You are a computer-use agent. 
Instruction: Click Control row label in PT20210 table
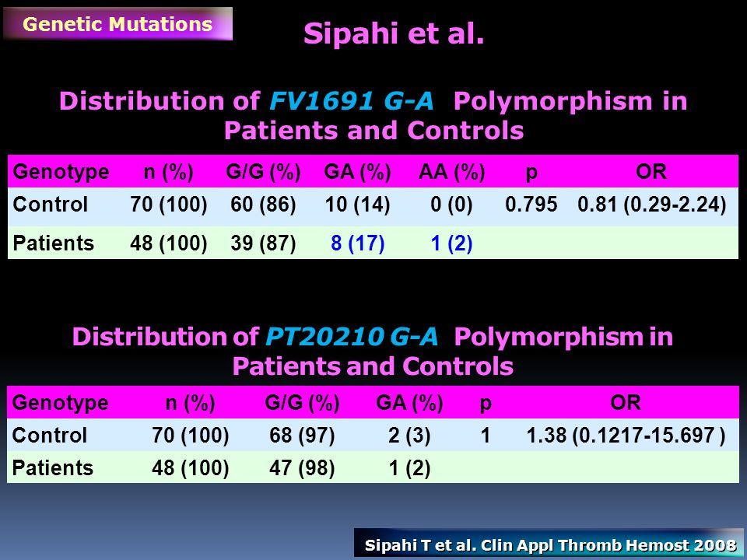pos(50,436)
